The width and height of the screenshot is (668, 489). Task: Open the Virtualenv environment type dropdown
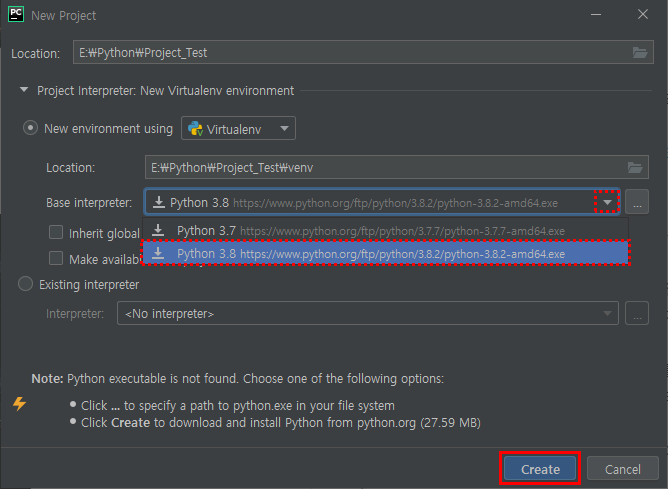238,128
